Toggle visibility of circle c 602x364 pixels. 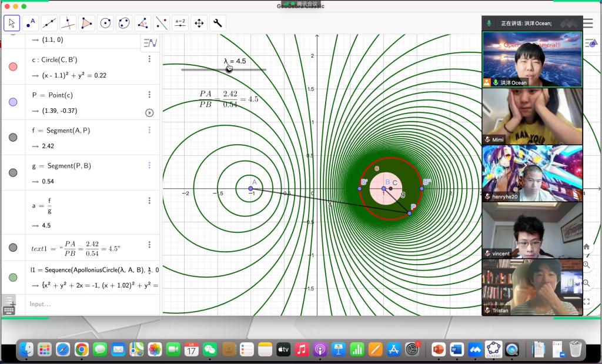click(13, 67)
